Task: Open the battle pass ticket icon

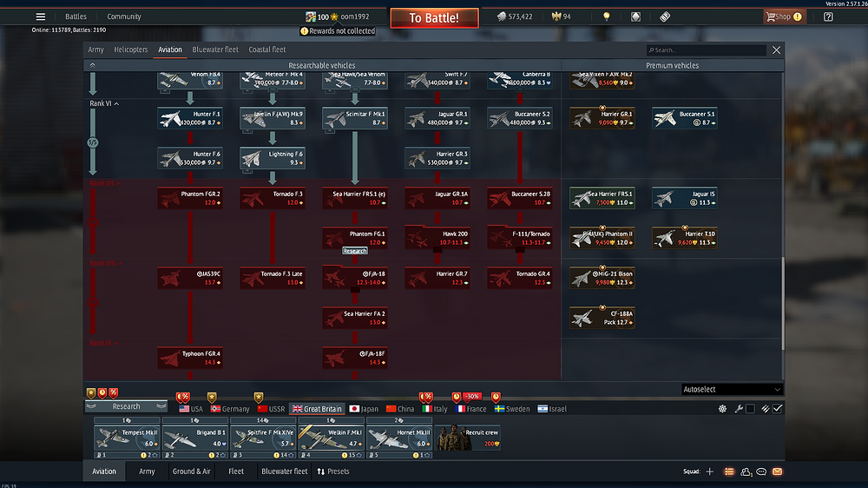Action: tap(665, 16)
